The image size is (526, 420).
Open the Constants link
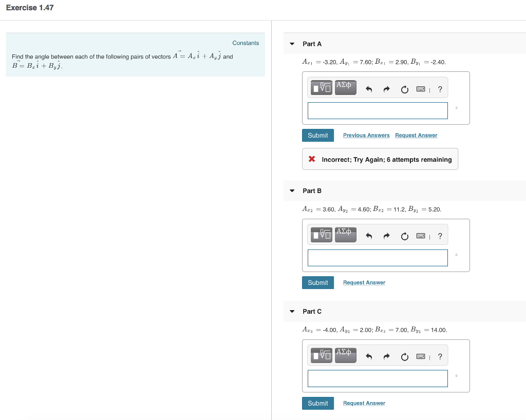246,43
